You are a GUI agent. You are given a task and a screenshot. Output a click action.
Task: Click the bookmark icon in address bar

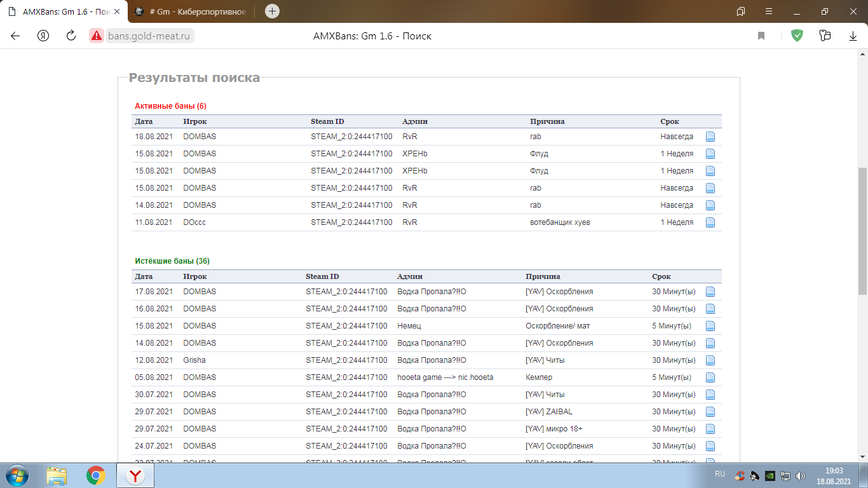[x=761, y=36]
